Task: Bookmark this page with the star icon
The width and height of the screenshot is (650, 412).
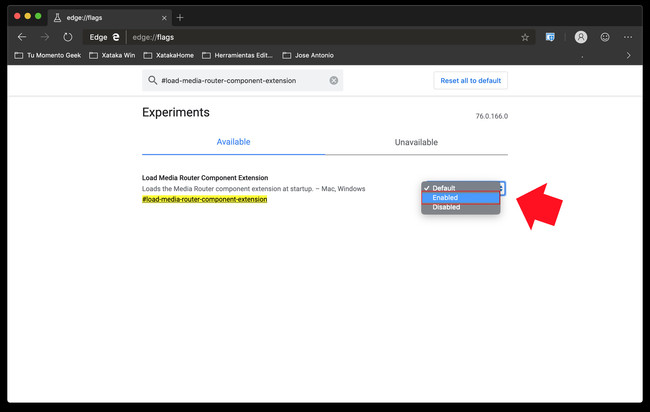Action: tap(525, 37)
